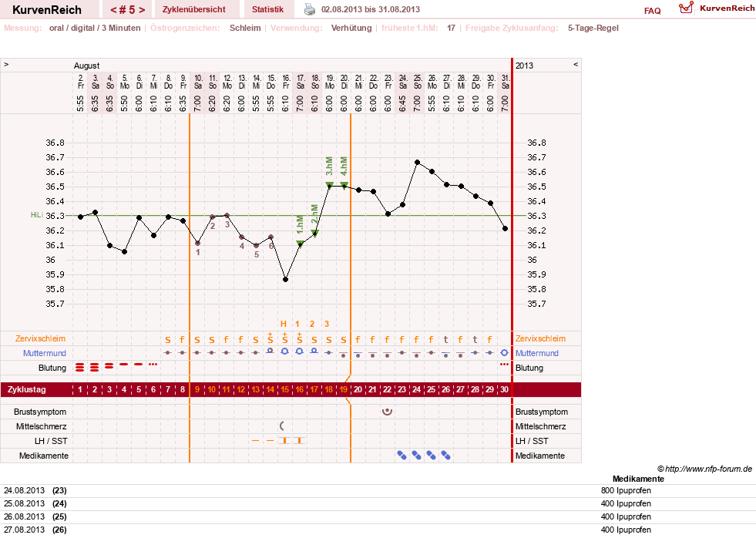Click the left Muttermund row label

click(x=45, y=353)
